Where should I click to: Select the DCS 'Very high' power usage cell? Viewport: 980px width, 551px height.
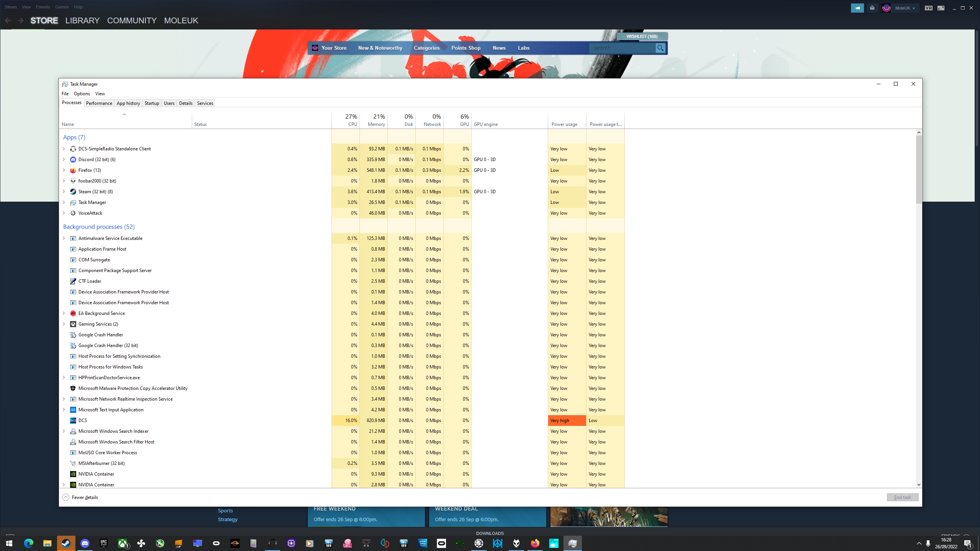[x=567, y=421]
